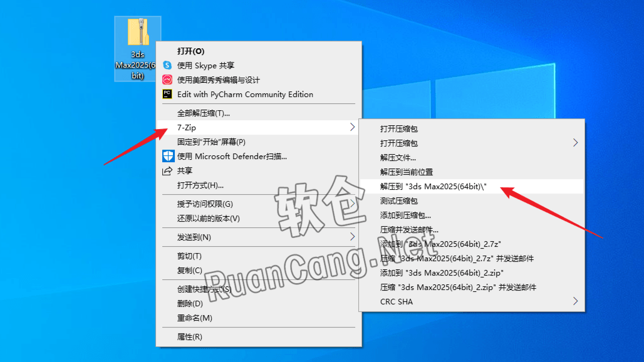Open 属性(R) properties entry
Viewport: 644px width, 362px height.
[190, 336]
